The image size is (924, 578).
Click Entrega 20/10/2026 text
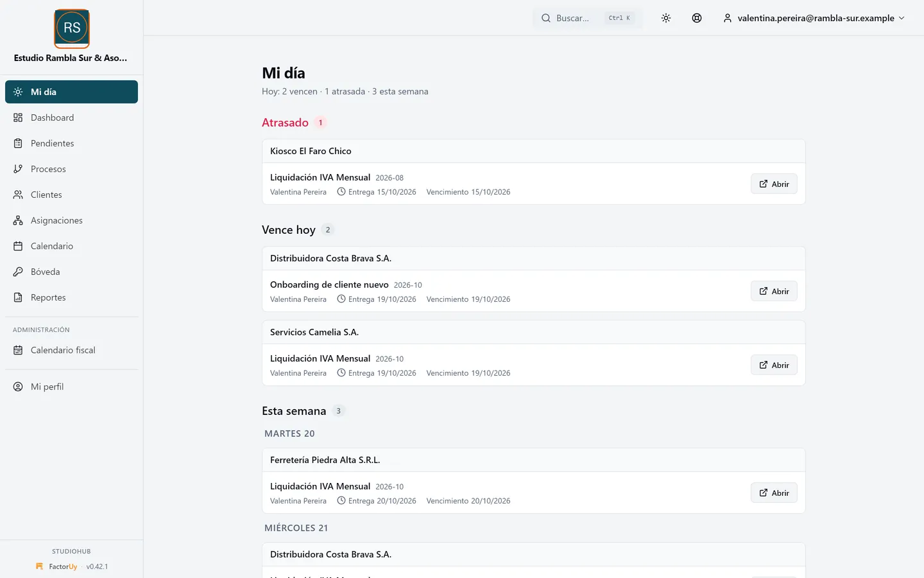point(382,501)
